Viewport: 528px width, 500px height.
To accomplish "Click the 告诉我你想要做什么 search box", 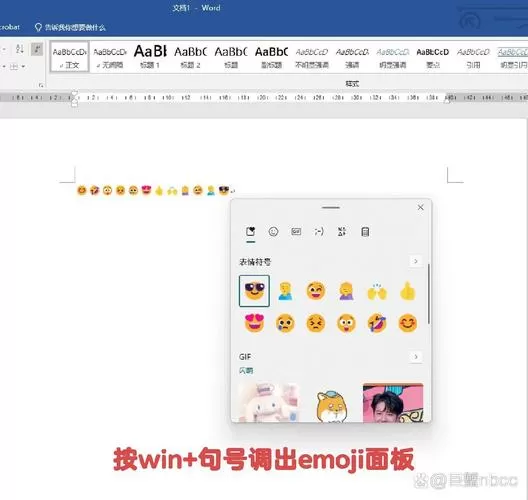I will click(x=70, y=27).
